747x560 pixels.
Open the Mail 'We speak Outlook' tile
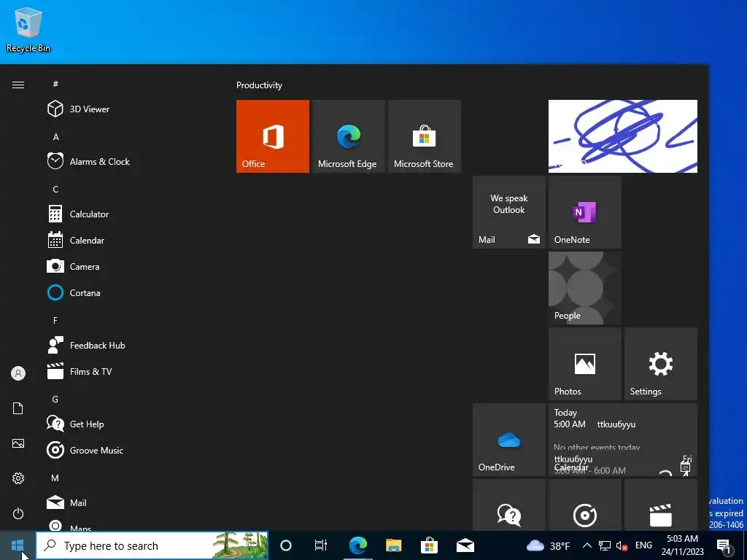click(508, 212)
